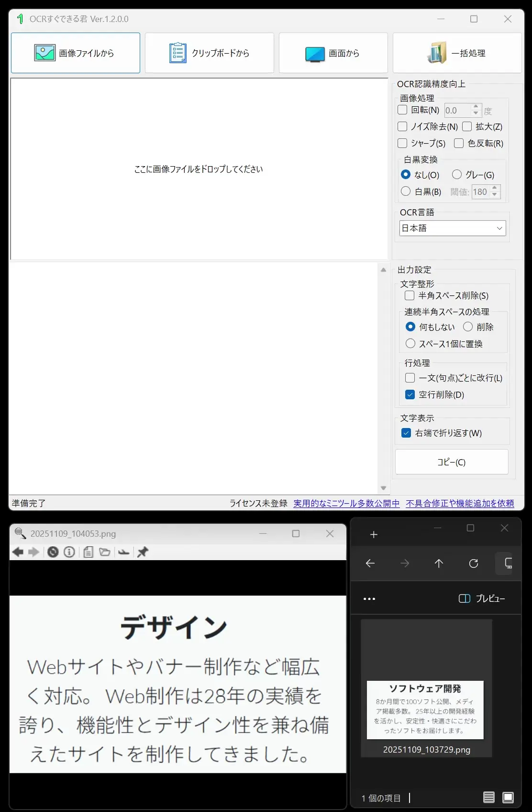532x812 pixels.
Task: Navigate forward in Explorer window
Action: coord(405,564)
